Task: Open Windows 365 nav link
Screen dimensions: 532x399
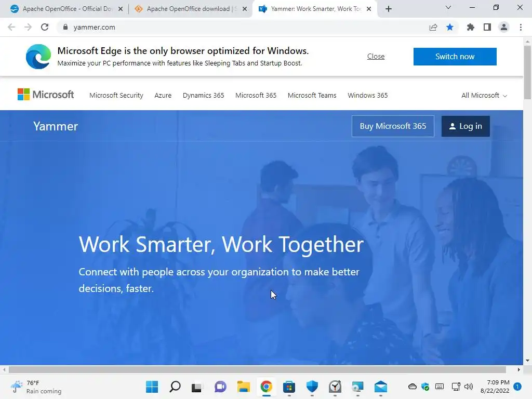Action: point(368,96)
